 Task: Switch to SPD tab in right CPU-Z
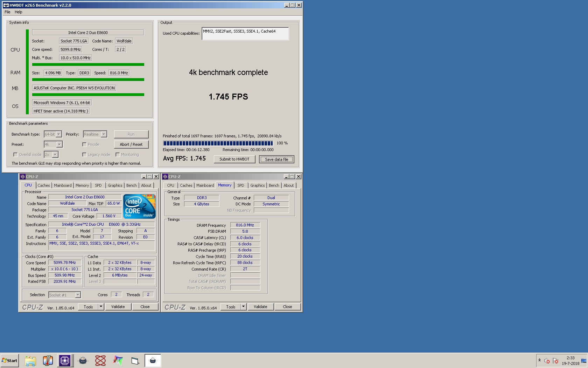click(x=241, y=185)
